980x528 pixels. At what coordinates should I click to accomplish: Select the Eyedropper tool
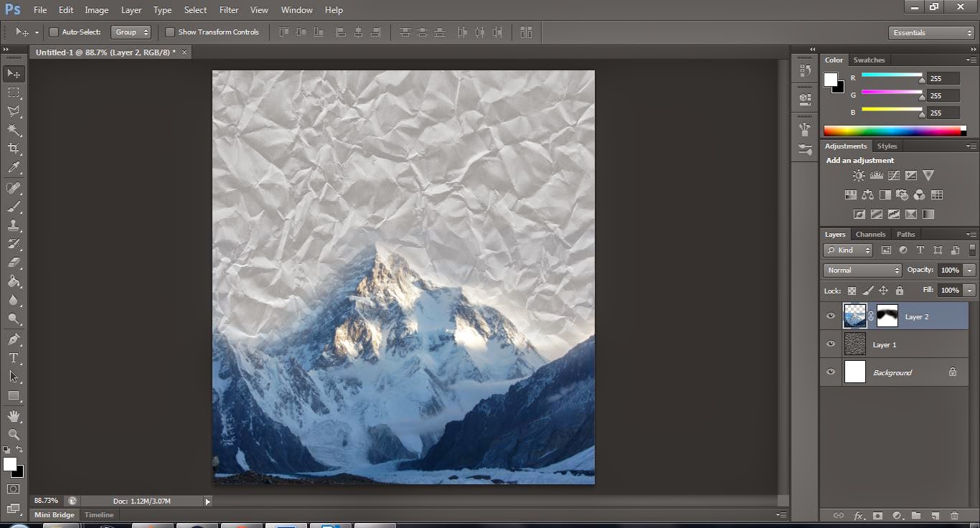point(14,168)
